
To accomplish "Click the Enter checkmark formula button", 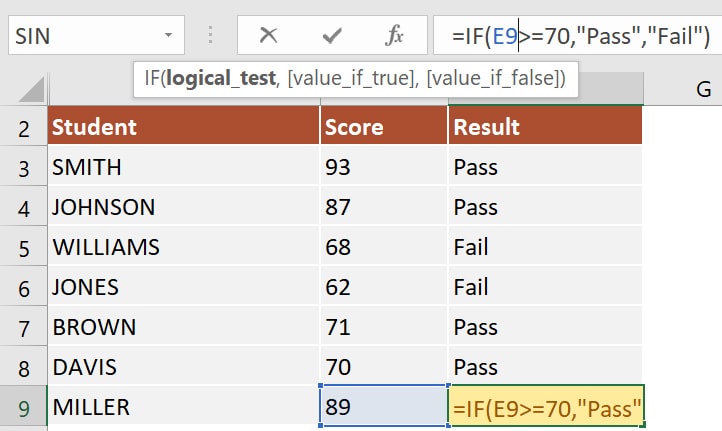I will point(332,37).
